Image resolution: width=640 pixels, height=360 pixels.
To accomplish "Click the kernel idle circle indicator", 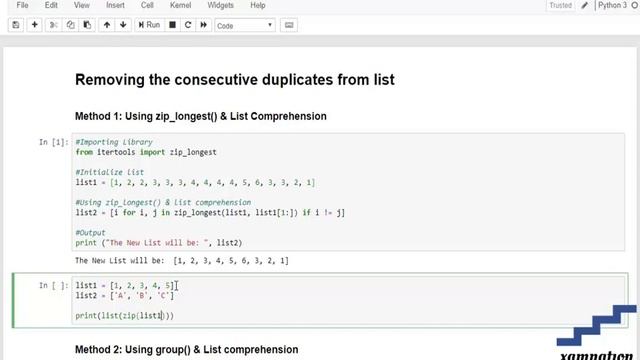I will tap(636, 5).
